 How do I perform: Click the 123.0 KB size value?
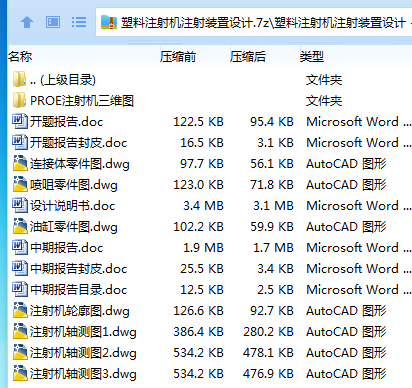pos(198,185)
